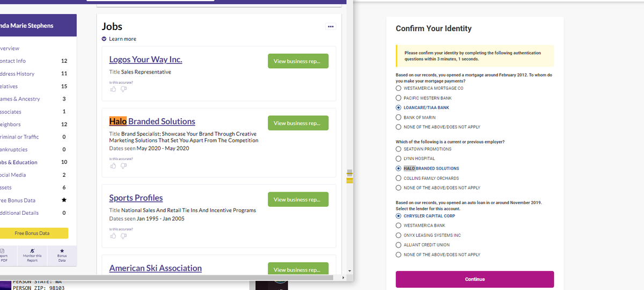644x290 pixels.
Task: Click the star beside Free Bonus Data row
Action: click(x=64, y=200)
